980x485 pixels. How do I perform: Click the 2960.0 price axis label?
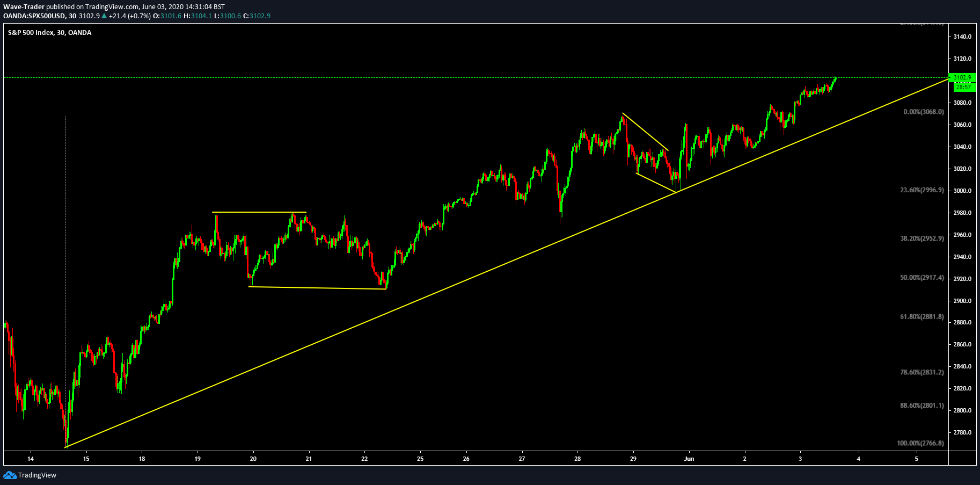(x=963, y=235)
